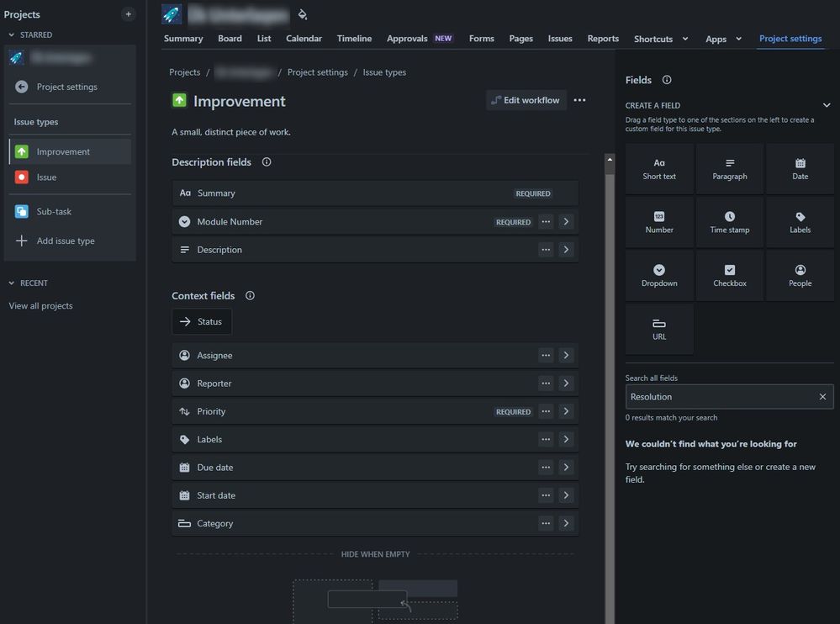Expand the Reporter field row
The width and height of the screenshot is (840, 624).
(x=566, y=383)
